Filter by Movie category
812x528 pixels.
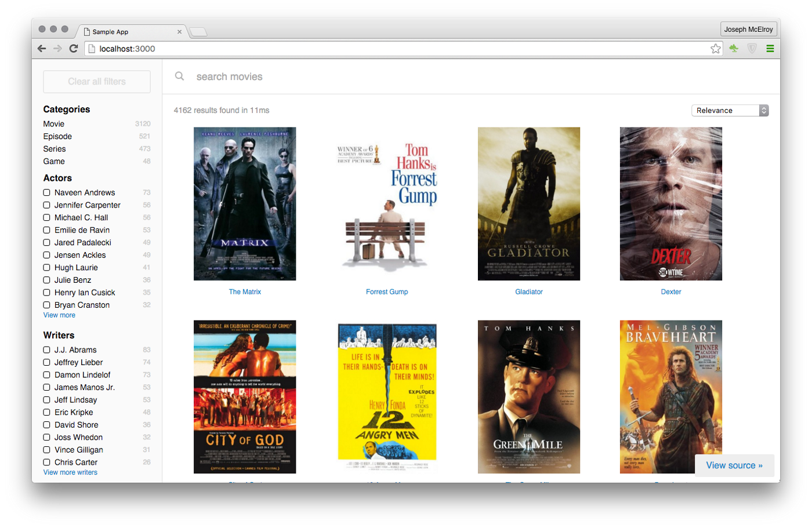97,124
